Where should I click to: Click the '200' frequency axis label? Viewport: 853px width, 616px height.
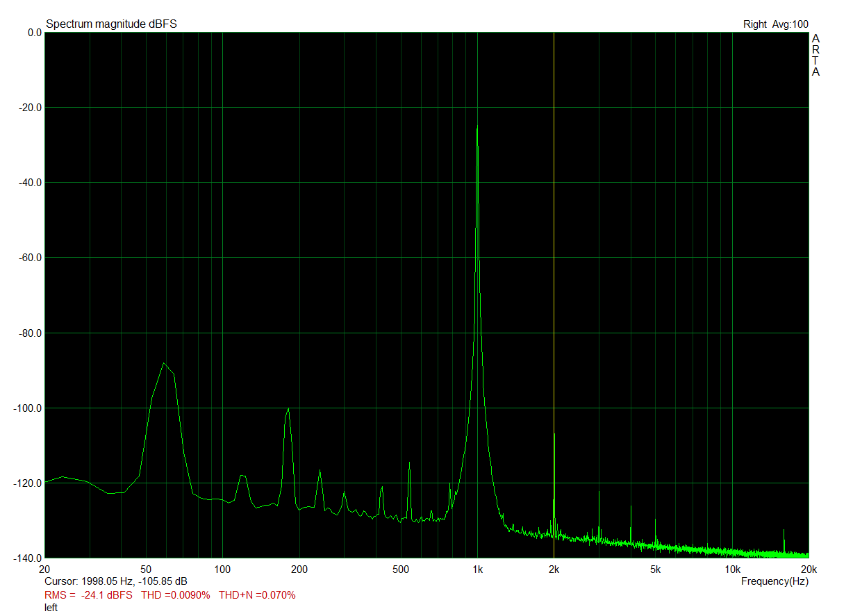(x=299, y=569)
